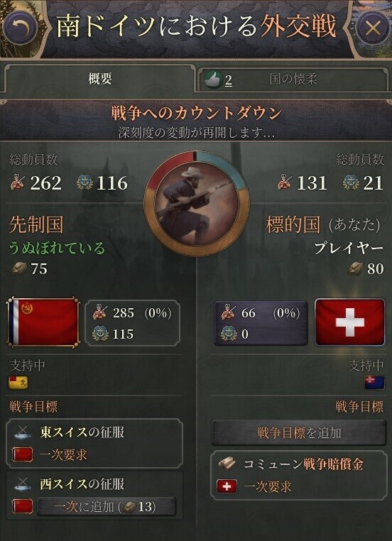Click the central soldier portrait escalation ring

click(x=196, y=204)
